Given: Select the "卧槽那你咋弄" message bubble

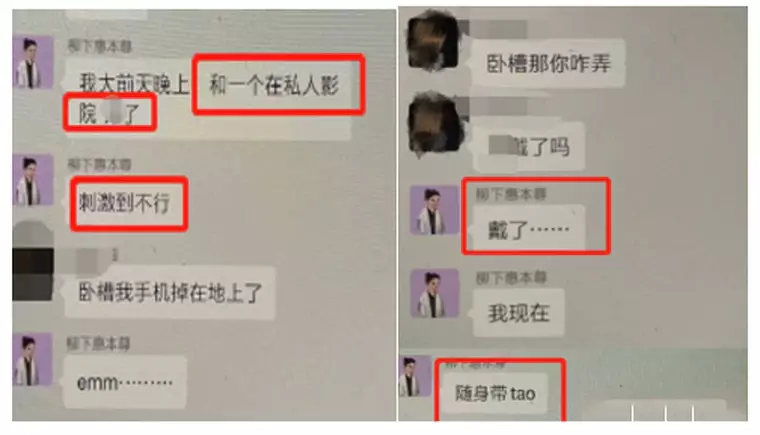Looking at the screenshot, I should click(548, 64).
